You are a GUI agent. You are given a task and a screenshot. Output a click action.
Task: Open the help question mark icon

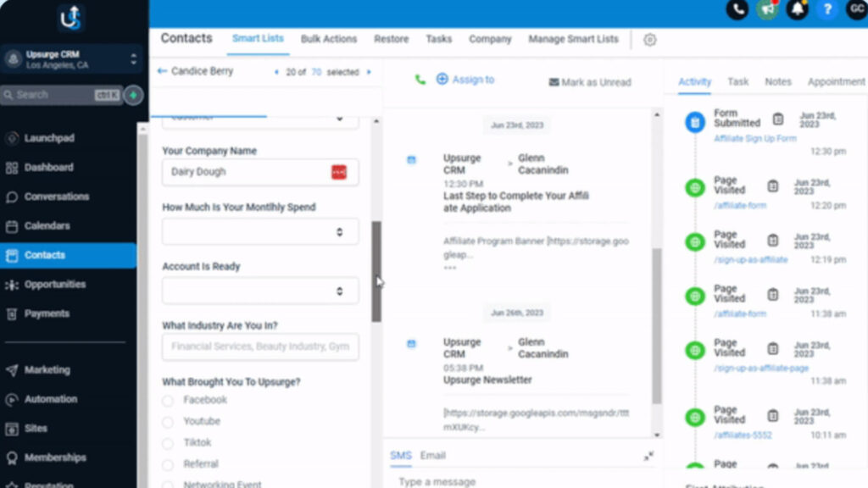pos(827,9)
